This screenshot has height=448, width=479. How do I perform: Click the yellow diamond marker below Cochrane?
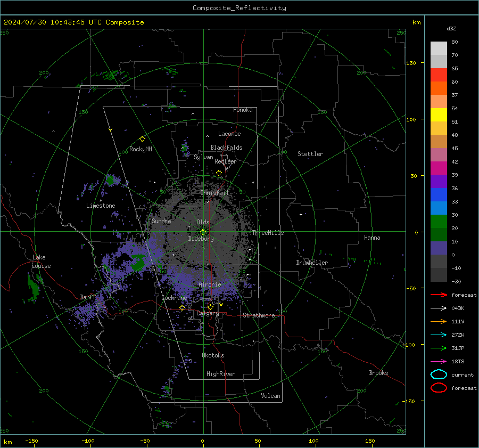(x=183, y=308)
